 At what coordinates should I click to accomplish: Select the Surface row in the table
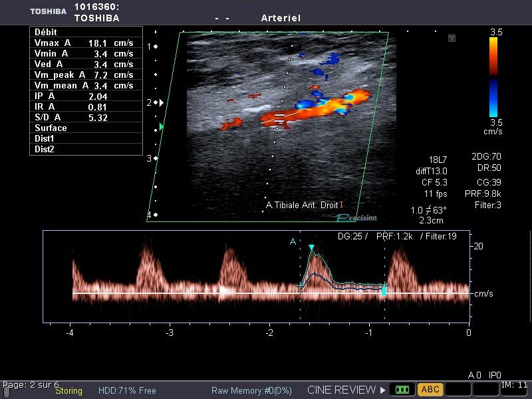(86, 128)
